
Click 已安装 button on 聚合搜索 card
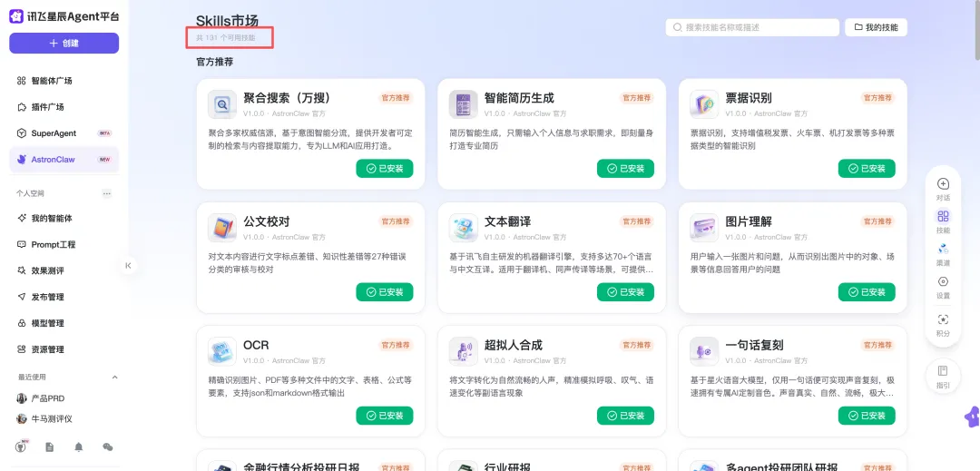pyautogui.click(x=385, y=169)
